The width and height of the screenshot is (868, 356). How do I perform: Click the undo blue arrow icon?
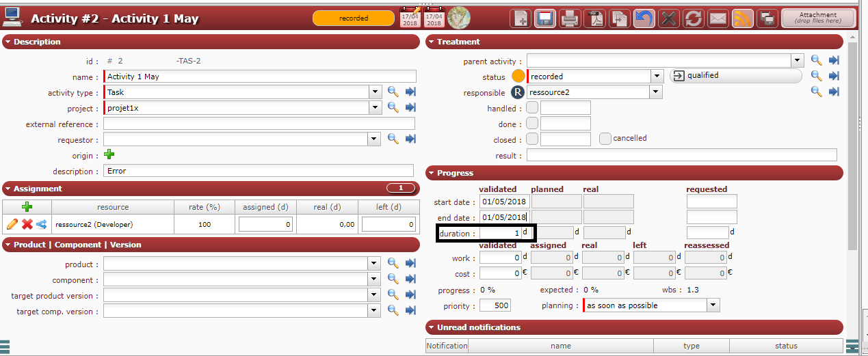click(643, 18)
